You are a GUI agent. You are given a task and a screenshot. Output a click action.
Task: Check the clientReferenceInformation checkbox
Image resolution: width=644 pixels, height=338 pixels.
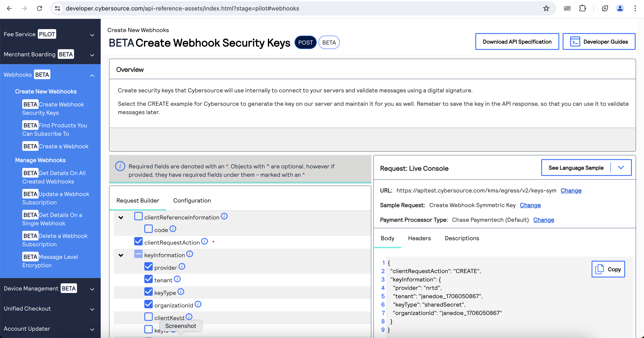[138, 216]
